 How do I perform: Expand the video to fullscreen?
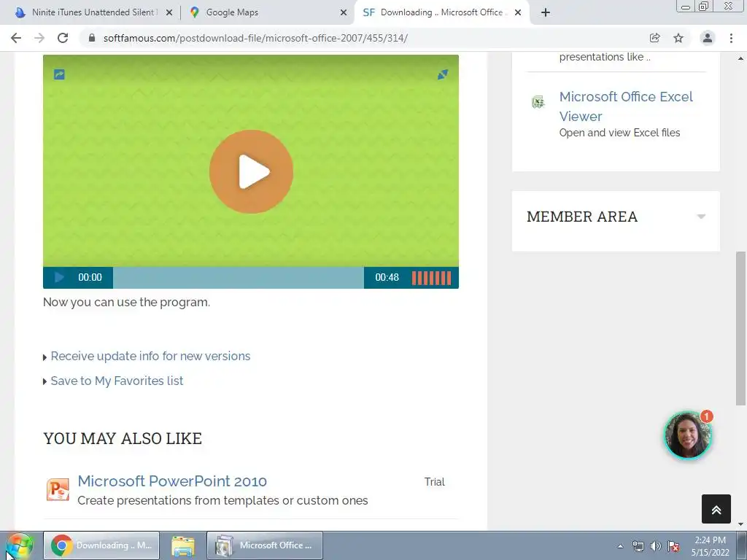pos(443,74)
